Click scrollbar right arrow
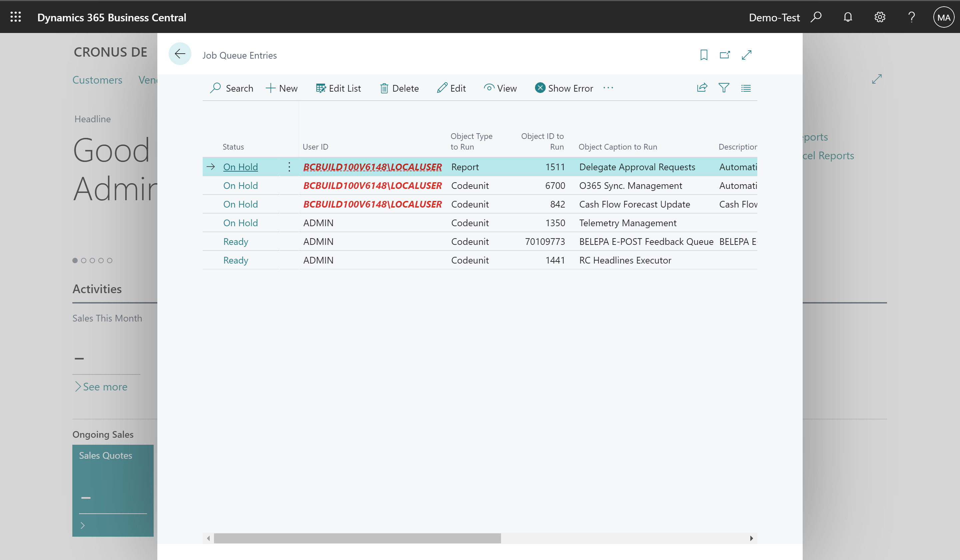 (751, 538)
